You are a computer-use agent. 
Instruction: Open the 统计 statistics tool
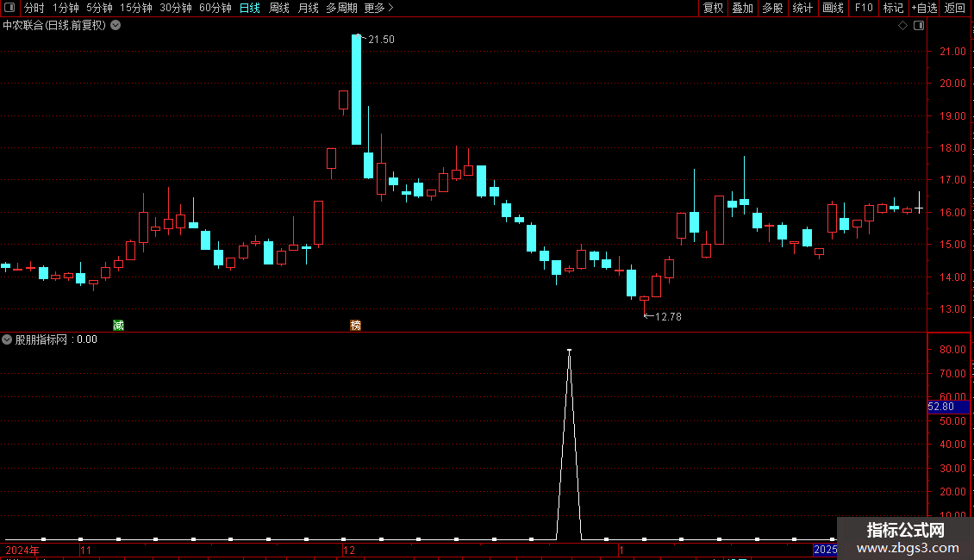click(802, 8)
